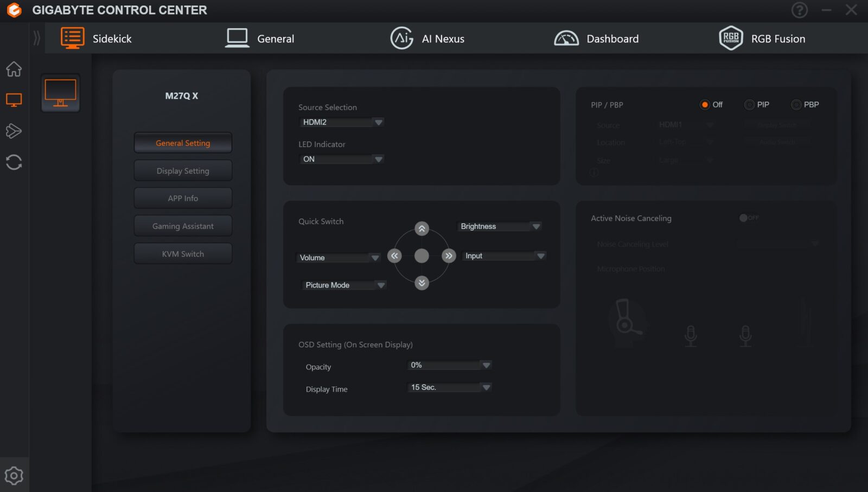Expand the LED Indicator dropdown
This screenshot has height=492, width=868.
pyautogui.click(x=341, y=159)
